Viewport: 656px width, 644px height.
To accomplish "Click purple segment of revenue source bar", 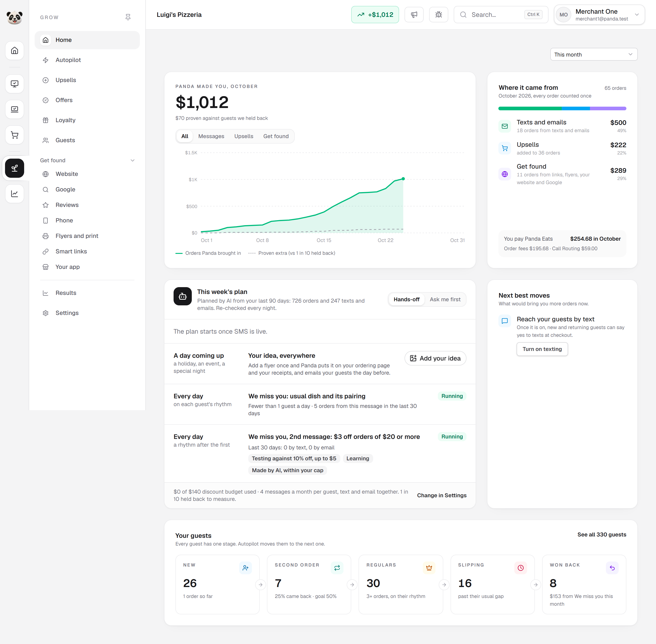I will click(608, 108).
